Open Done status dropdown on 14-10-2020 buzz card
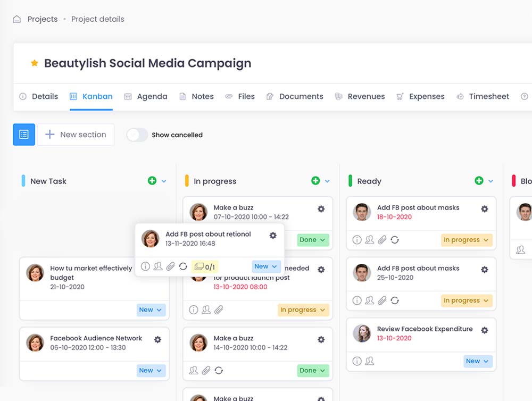532x401 pixels. tap(313, 370)
